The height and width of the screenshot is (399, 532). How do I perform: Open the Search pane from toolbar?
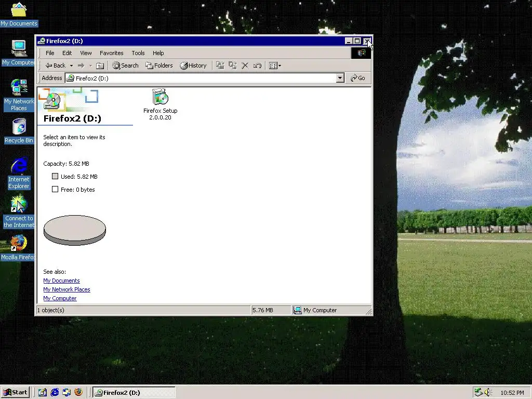[x=126, y=65]
